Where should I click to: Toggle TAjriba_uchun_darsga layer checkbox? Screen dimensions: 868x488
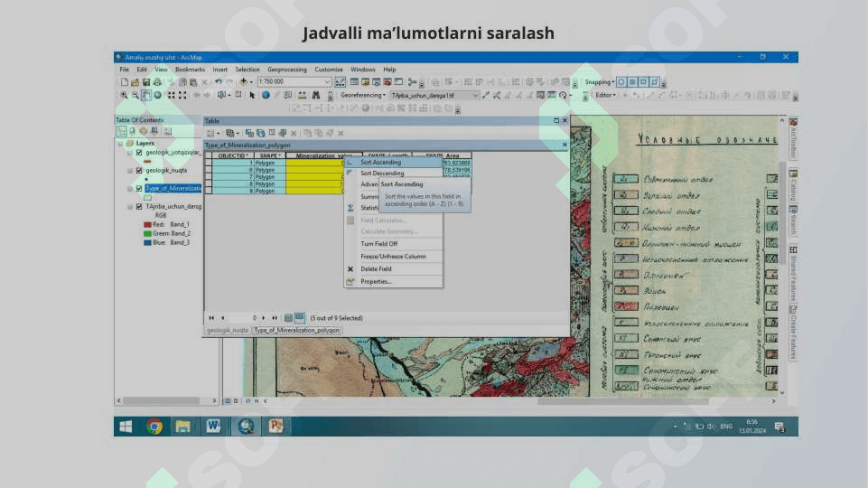pyautogui.click(x=139, y=207)
